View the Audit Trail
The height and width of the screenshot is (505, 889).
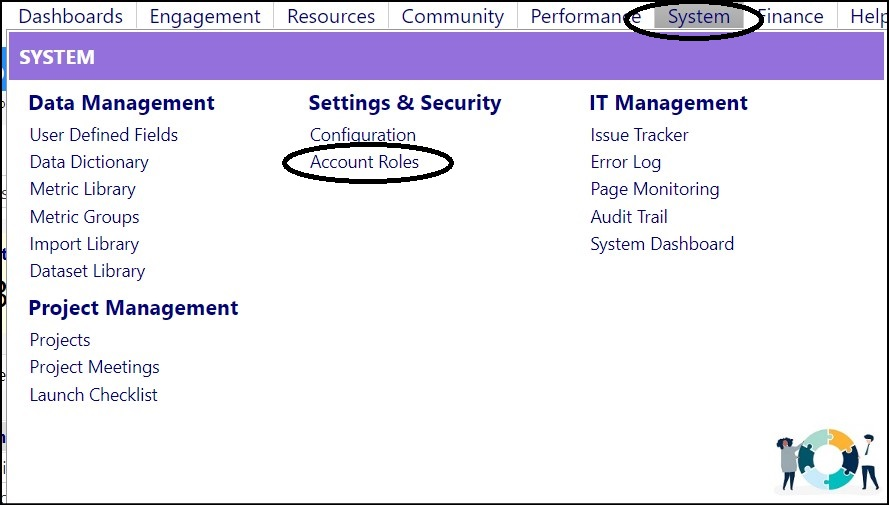pyautogui.click(x=629, y=217)
